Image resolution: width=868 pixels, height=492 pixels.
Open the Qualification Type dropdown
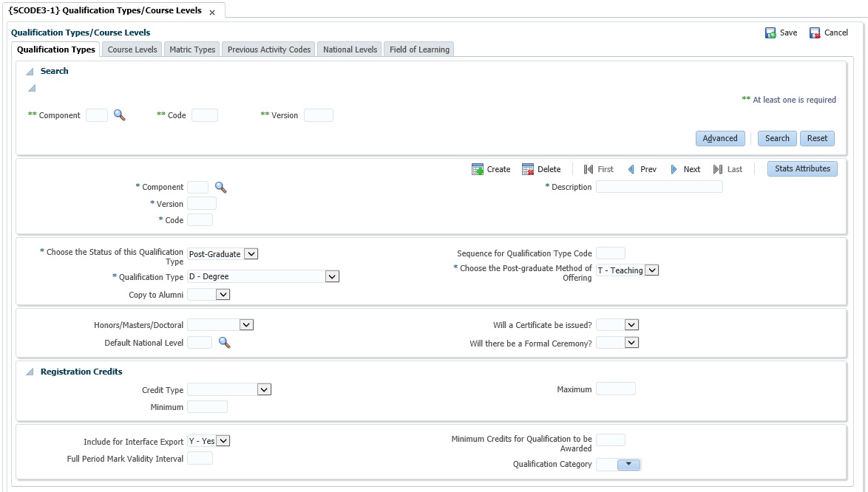[x=332, y=276]
